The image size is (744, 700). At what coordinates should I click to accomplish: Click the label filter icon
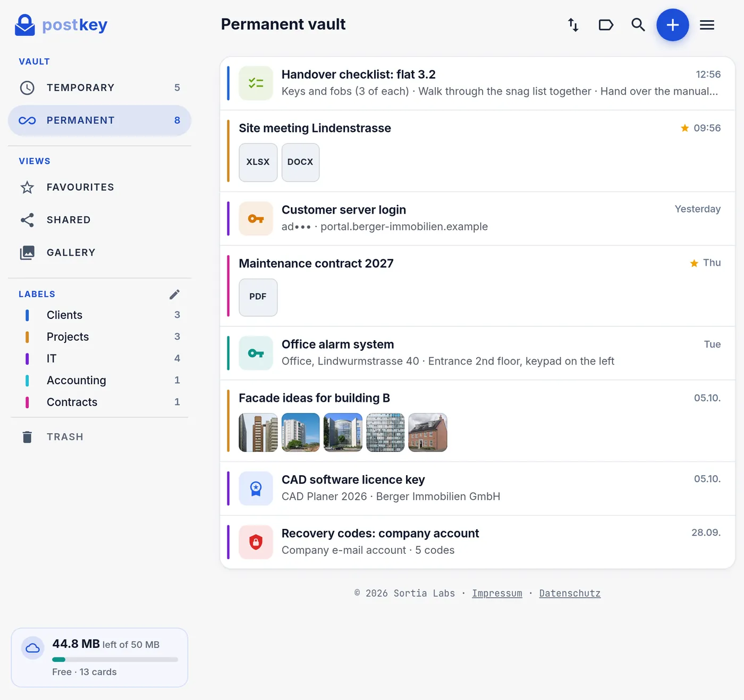tap(606, 25)
